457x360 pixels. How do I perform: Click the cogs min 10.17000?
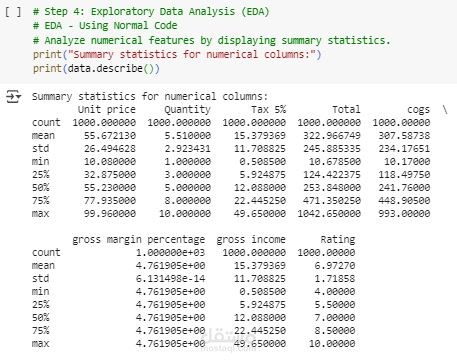tap(407, 162)
